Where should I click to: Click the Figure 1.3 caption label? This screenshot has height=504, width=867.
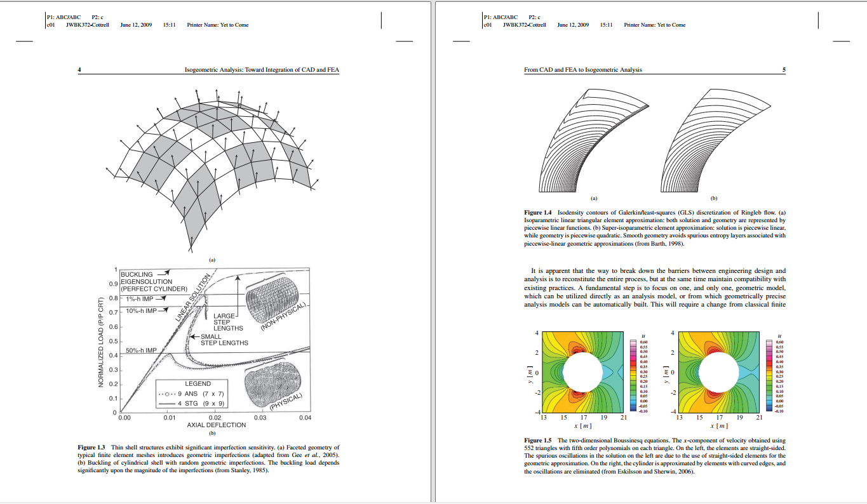tap(91, 448)
